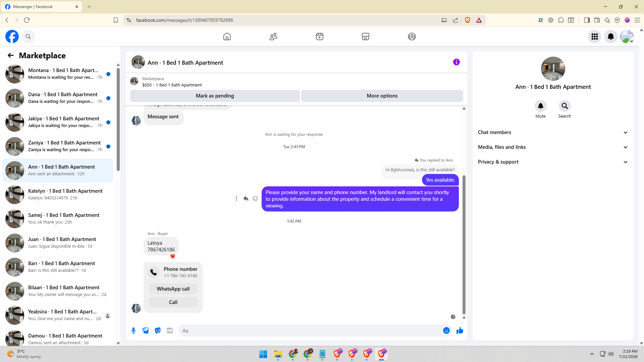The width and height of the screenshot is (644, 362).
Task: Click the heart reaction on Latoya message
Action: 173,256
